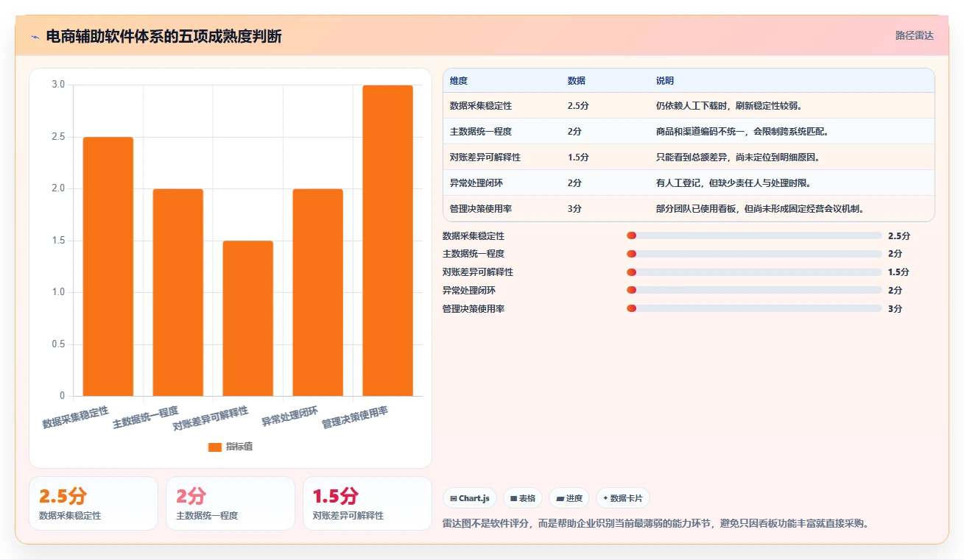This screenshot has height=560, width=964.
Task: Click note 部分团队已使用看板，但尚未形成固定经营会议机制。
Action: [760, 209]
